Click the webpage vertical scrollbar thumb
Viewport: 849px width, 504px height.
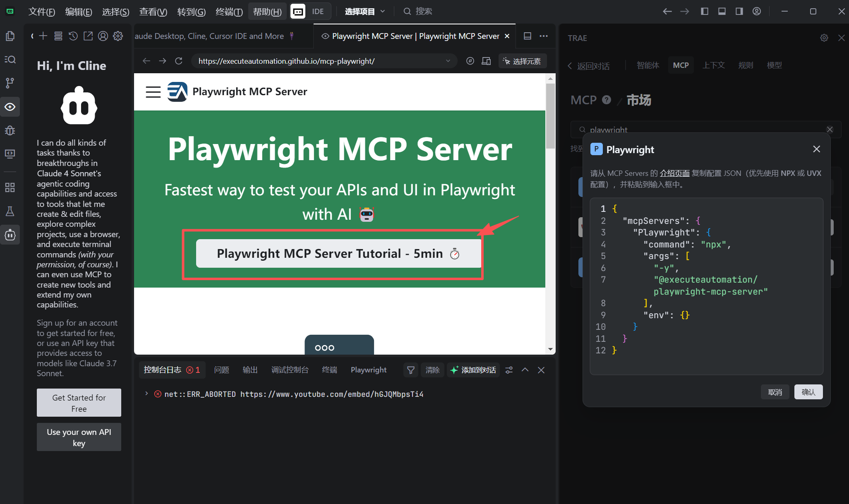coord(550,116)
